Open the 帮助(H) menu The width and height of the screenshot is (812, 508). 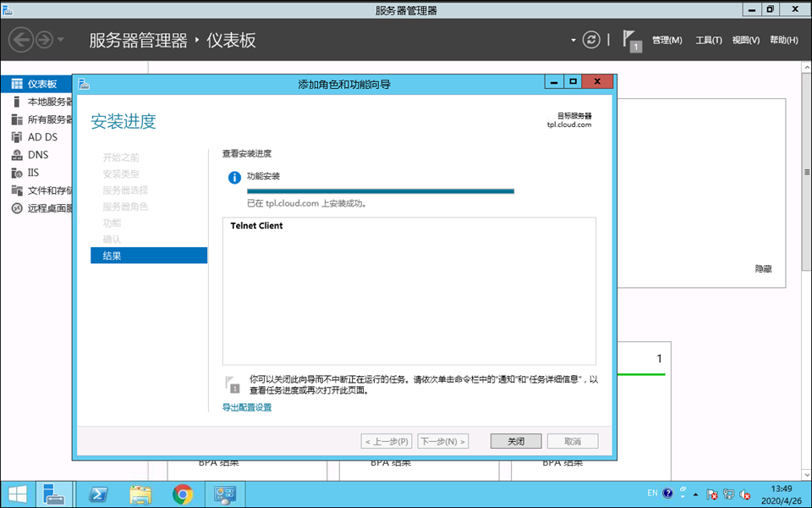click(783, 41)
